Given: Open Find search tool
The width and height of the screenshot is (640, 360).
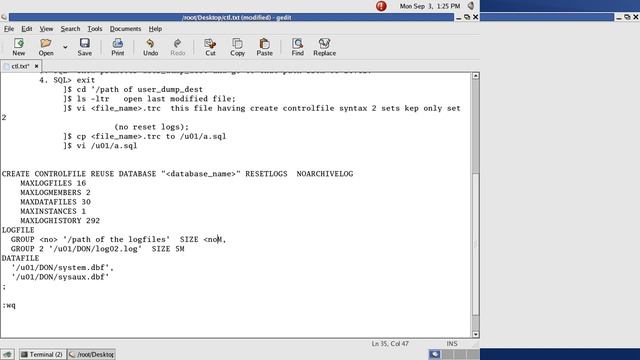Looking at the screenshot, I should pyautogui.click(x=298, y=47).
